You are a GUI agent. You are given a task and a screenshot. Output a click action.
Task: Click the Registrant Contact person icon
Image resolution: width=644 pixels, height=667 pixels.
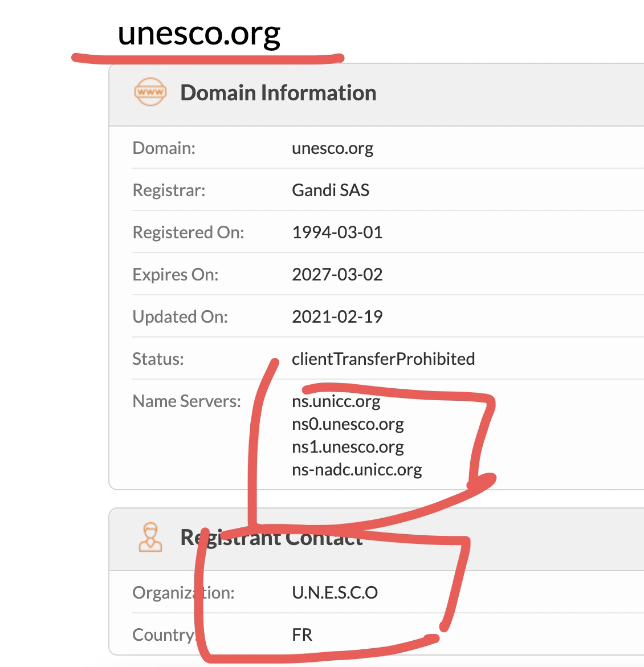pyautogui.click(x=150, y=538)
